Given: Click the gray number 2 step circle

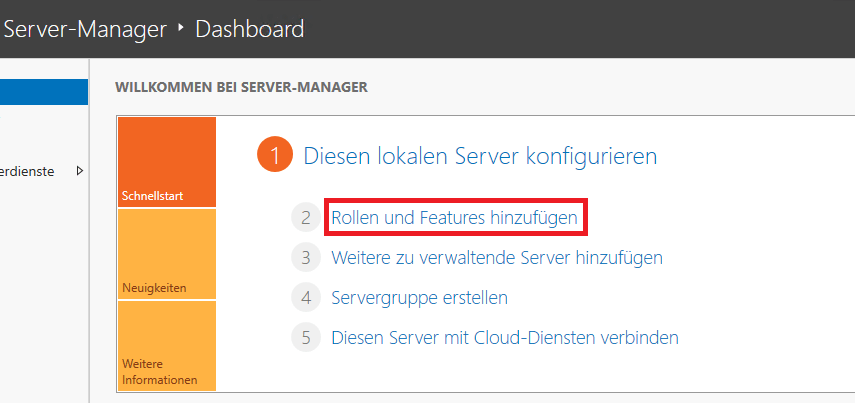Looking at the screenshot, I should (305, 217).
